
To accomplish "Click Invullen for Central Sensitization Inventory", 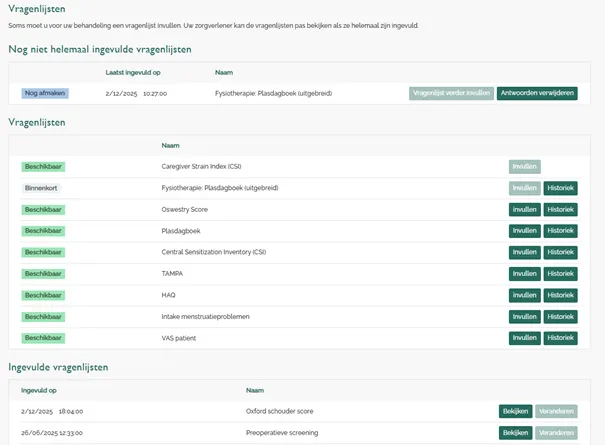I will [x=524, y=252].
